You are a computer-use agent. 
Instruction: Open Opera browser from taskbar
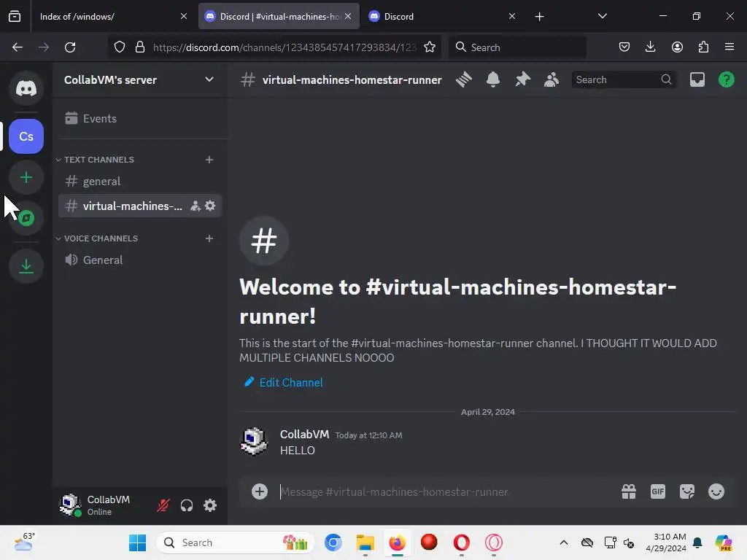pos(462,542)
